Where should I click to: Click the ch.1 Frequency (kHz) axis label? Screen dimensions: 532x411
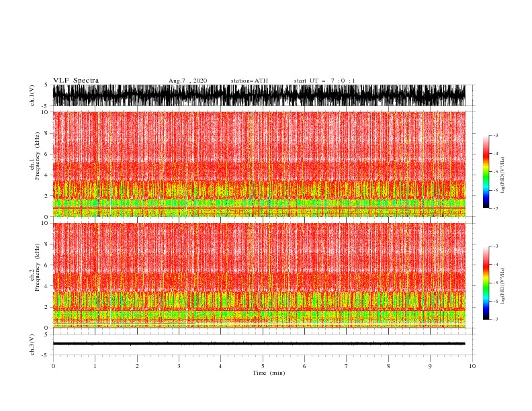[35, 156]
